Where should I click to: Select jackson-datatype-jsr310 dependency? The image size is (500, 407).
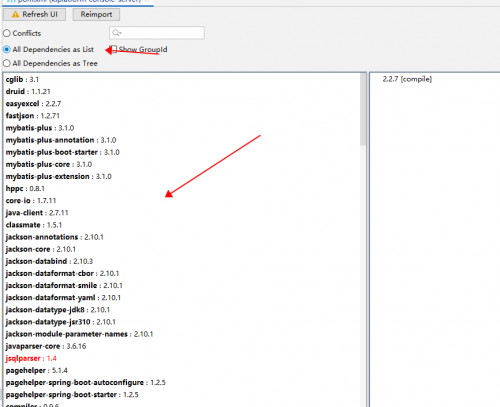coord(61,322)
